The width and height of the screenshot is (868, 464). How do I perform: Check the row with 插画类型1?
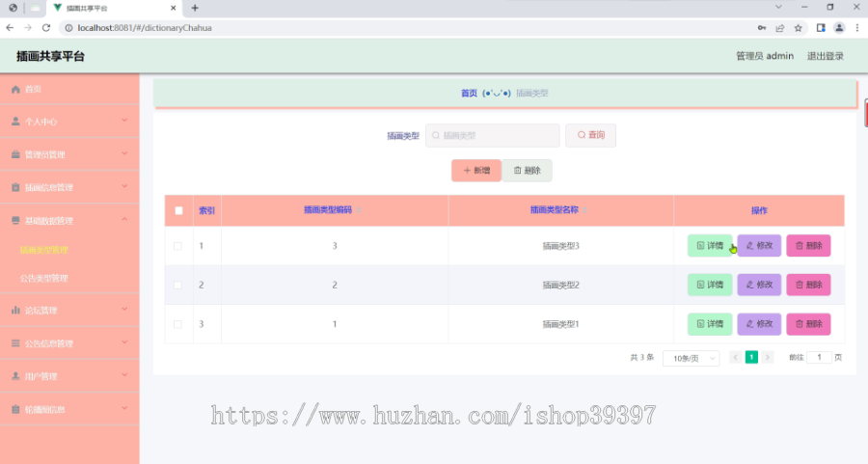tap(177, 324)
